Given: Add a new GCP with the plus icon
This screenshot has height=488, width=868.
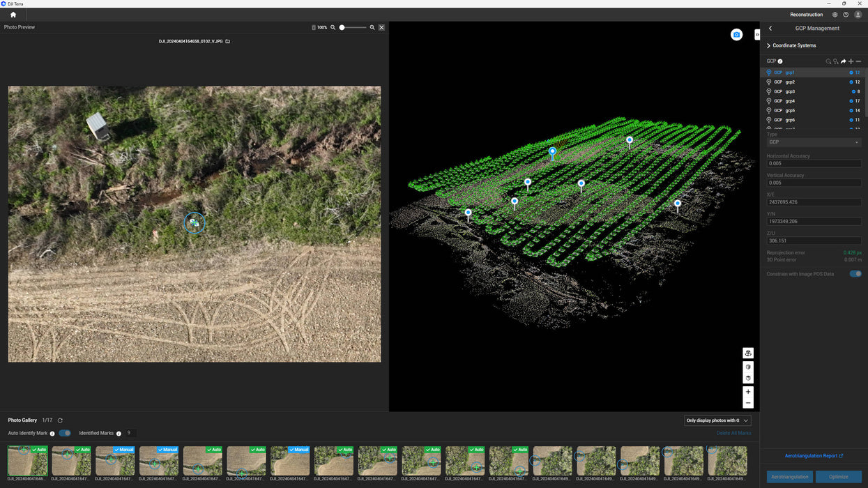Looking at the screenshot, I should pos(851,61).
